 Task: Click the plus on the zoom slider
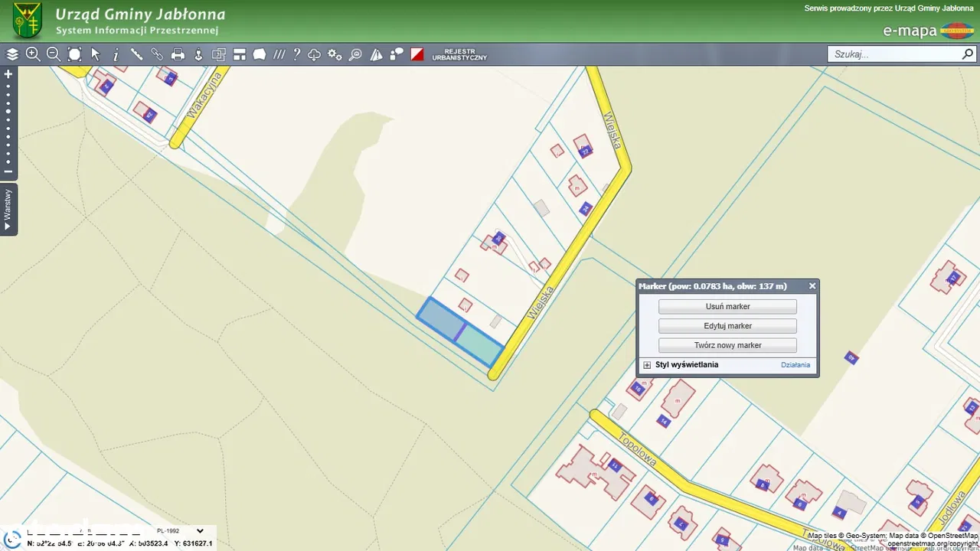click(x=8, y=74)
